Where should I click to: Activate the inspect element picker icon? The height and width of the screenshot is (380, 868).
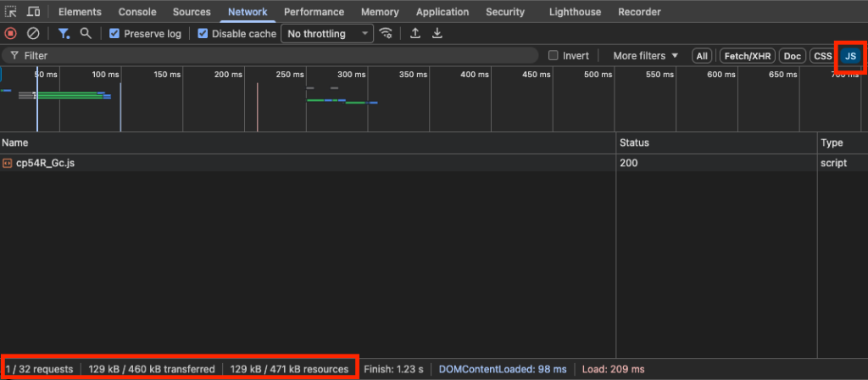tap(10, 12)
